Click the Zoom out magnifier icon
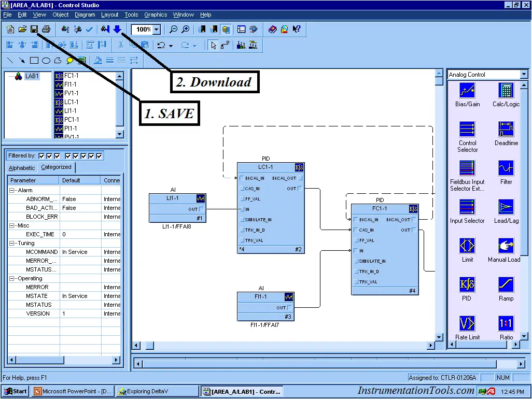 pyautogui.click(x=173, y=29)
